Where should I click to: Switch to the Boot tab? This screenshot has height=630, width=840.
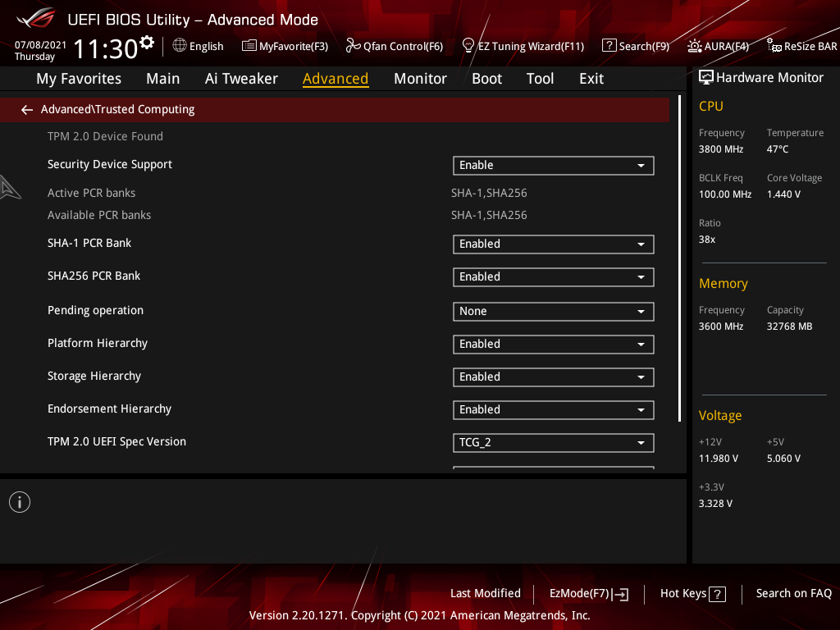486,79
